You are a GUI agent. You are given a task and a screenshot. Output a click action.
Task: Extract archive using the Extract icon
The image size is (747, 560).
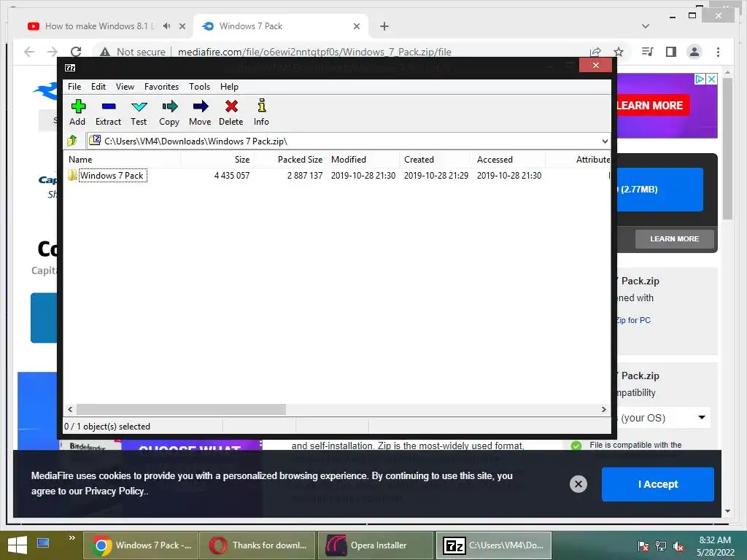[x=108, y=112]
